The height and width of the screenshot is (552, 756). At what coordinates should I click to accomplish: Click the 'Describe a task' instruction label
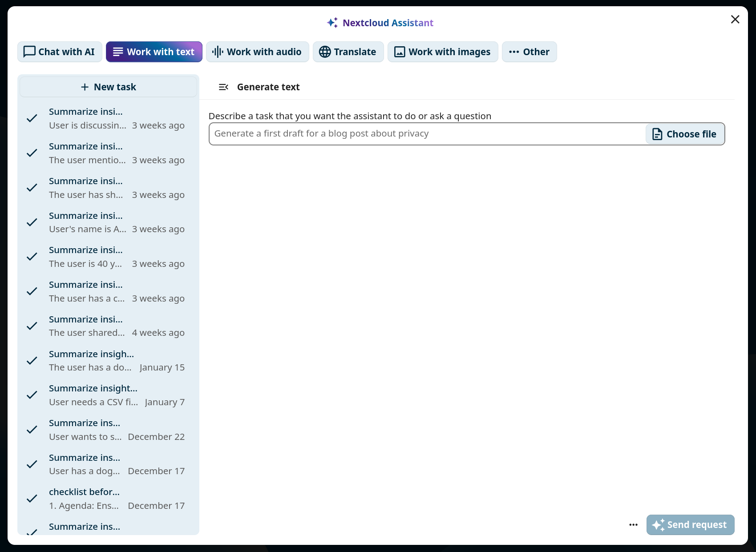point(350,116)
